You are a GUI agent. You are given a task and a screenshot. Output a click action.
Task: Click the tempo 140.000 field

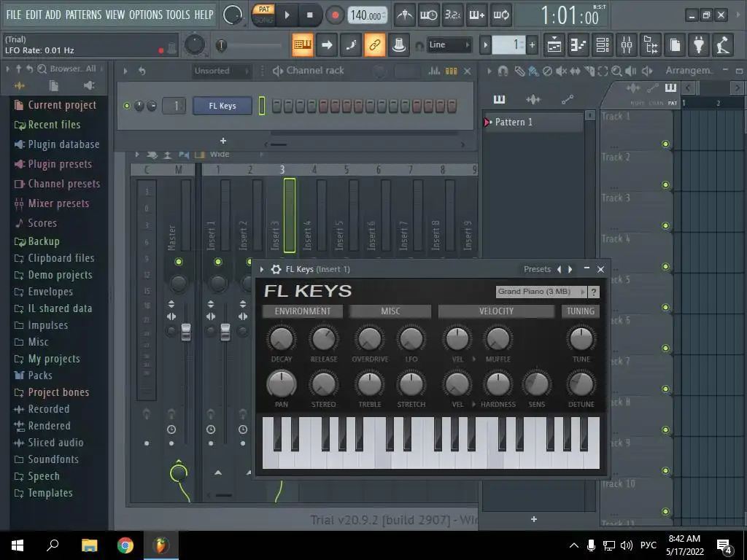point(367,15)
